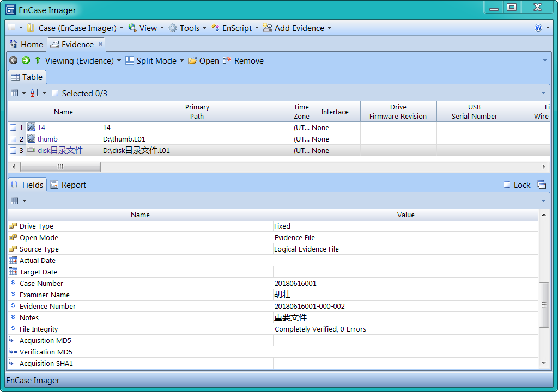The width and height of the screenshot is (558, 392).
Task: Click the EnCase Imager title bar icon
Action: click(10, 10)
